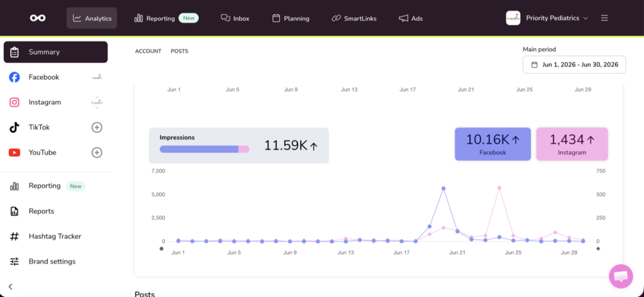This screenshot has height=297, width=644.
Task: Click the diamond right-axis legend marker
Action: coord(598,249)
